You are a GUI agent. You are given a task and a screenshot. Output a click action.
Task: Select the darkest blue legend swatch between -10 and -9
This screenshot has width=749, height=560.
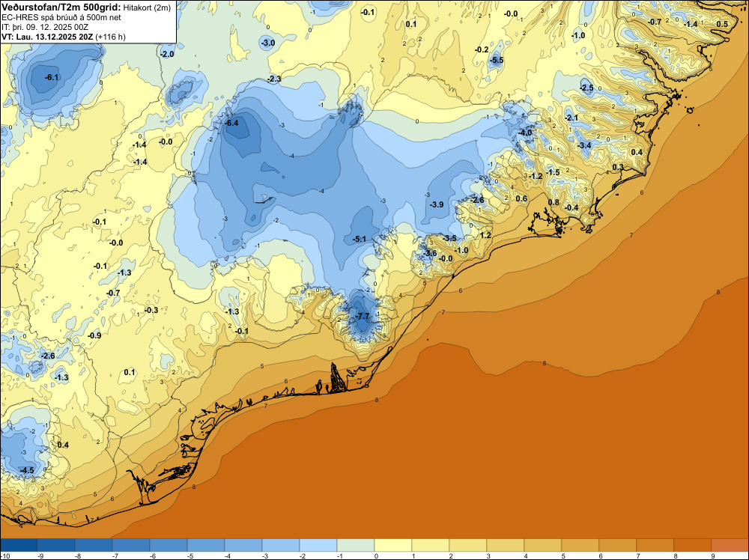point(19,545)
